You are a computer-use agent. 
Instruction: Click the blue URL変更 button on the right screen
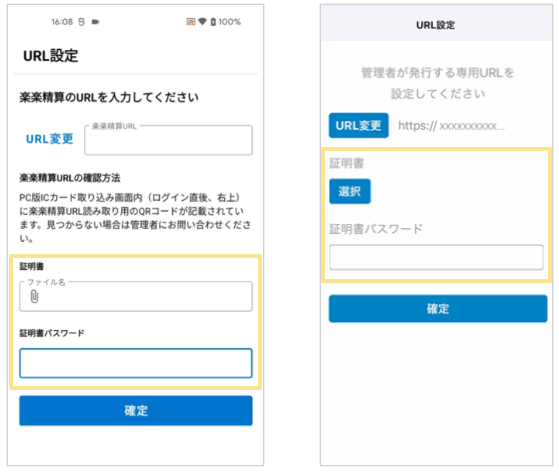359,125
